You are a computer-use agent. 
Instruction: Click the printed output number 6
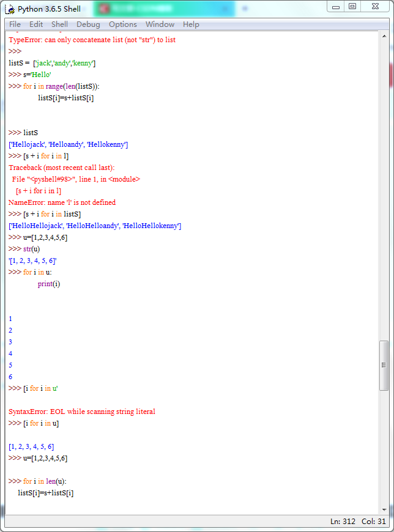10,377
